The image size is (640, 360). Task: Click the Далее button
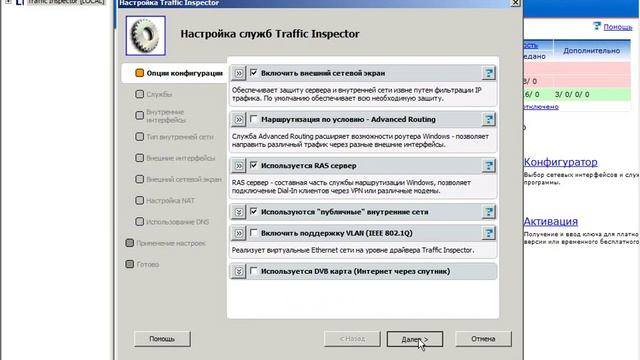pyautogui.click(x=415, y=339)
